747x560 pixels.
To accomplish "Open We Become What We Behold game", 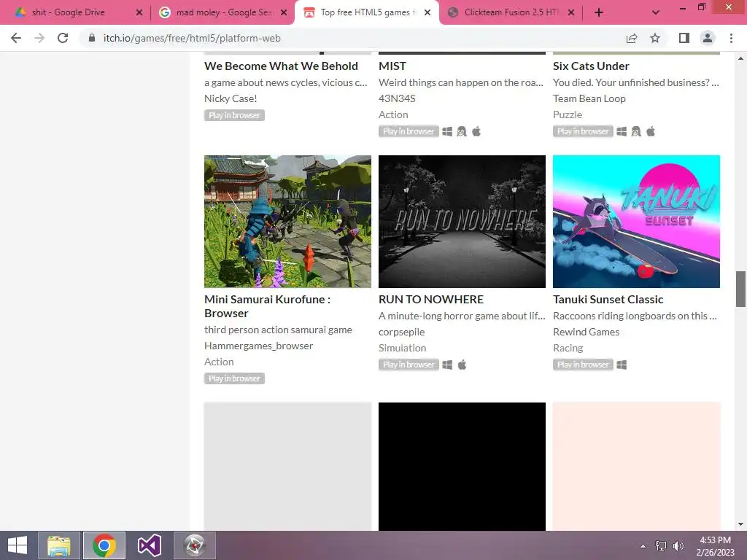I will (x=281, y=66).
